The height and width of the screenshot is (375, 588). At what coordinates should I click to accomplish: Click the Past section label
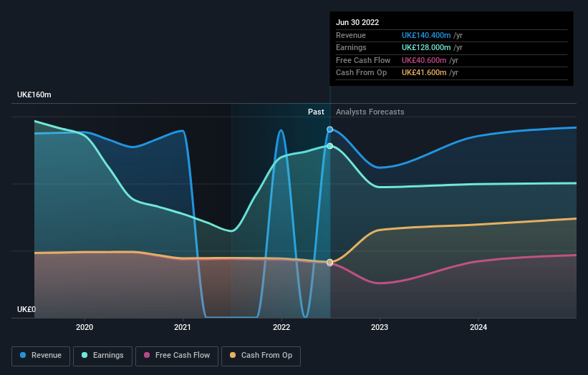coord(316,112)
